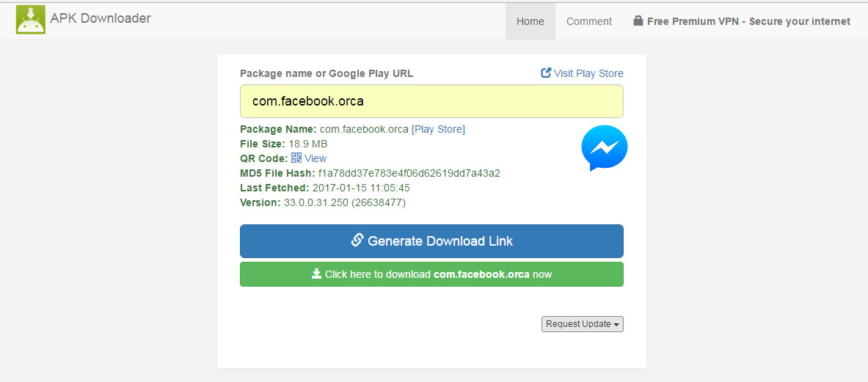Open the [Play Store] link beside package name
The width and height of the screenshot is (868, 382).
pos(439,129)
